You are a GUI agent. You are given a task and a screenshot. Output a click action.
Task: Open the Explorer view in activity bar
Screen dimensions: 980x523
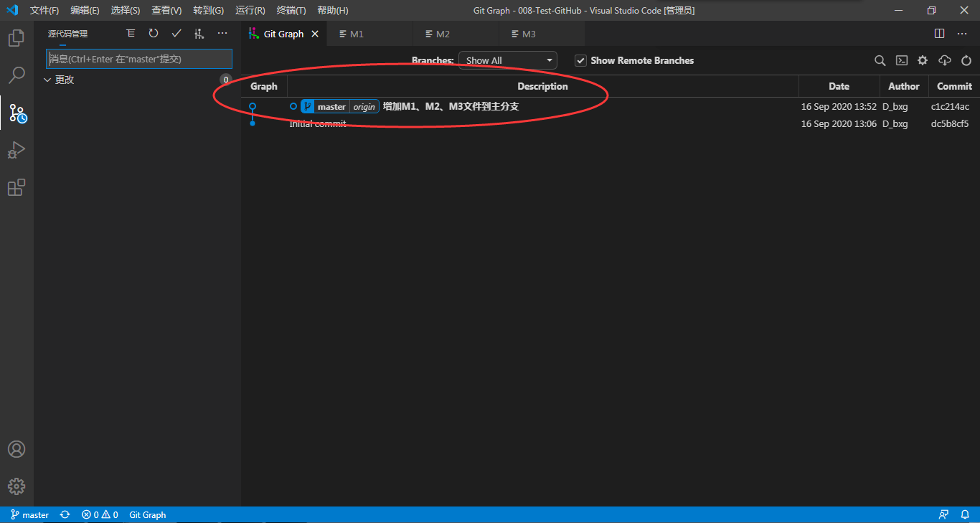click(17, 38)
